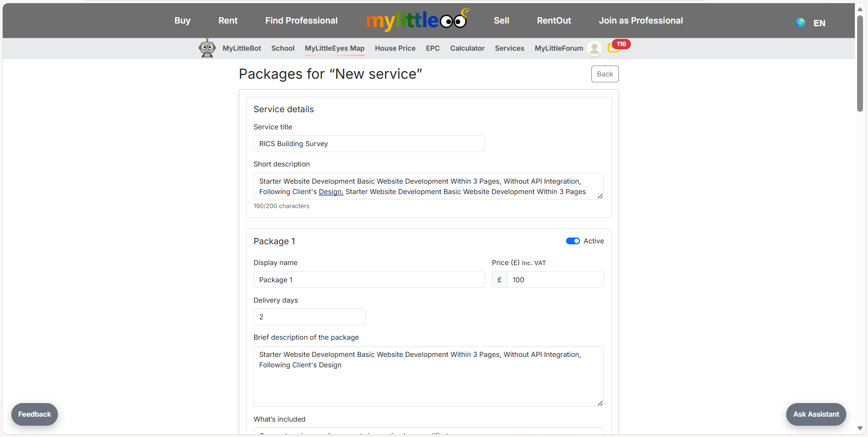Open the EN language selector
868x437 pixels.
[x=819, y=23]
